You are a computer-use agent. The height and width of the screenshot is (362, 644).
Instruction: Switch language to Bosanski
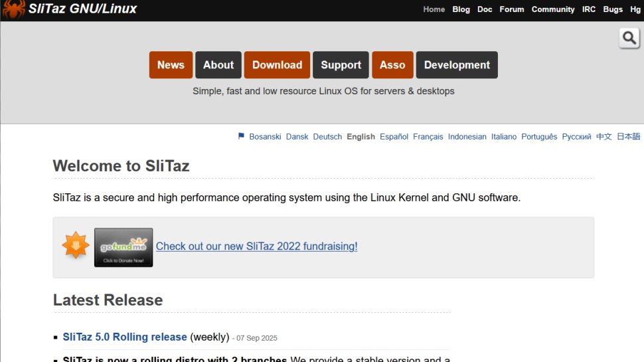[265, 136]
